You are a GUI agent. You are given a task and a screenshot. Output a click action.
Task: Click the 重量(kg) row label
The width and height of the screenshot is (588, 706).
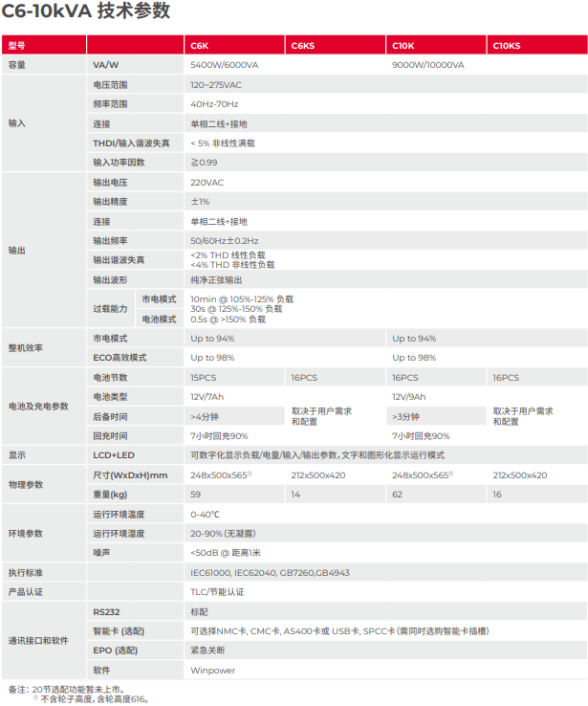click(110, 495)
